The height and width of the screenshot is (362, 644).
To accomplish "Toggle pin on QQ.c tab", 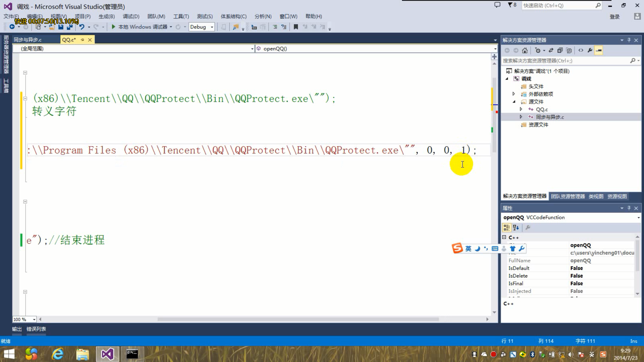I will coord(83,40).
